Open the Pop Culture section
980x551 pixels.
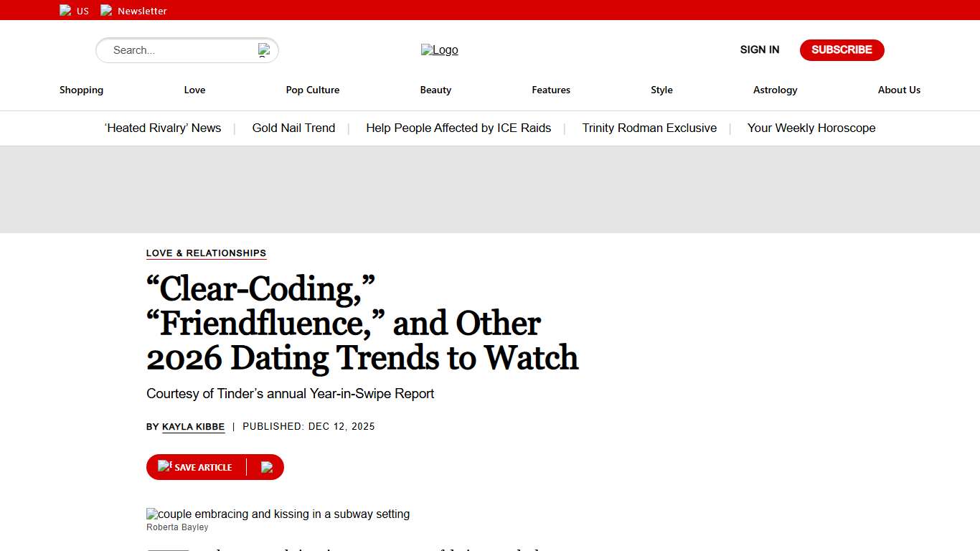click(x=313, y=90)
